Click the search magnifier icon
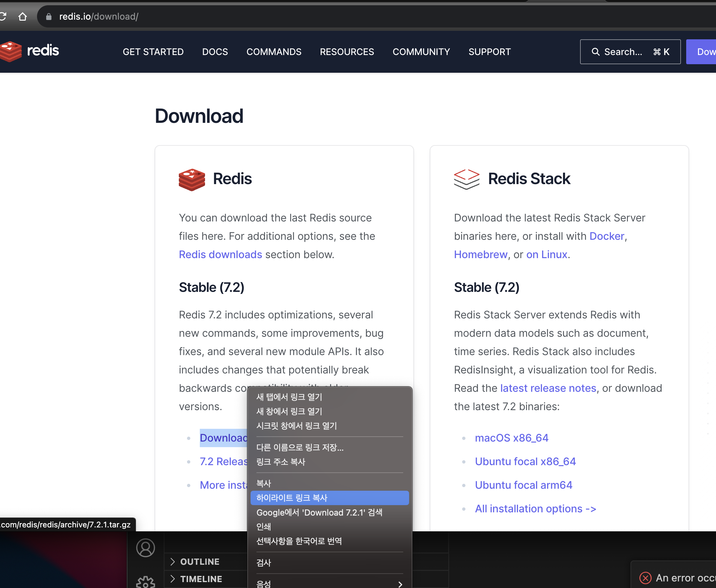Image resolution: width=716 pixels, height=588 pixels. [x=595, y=52]
